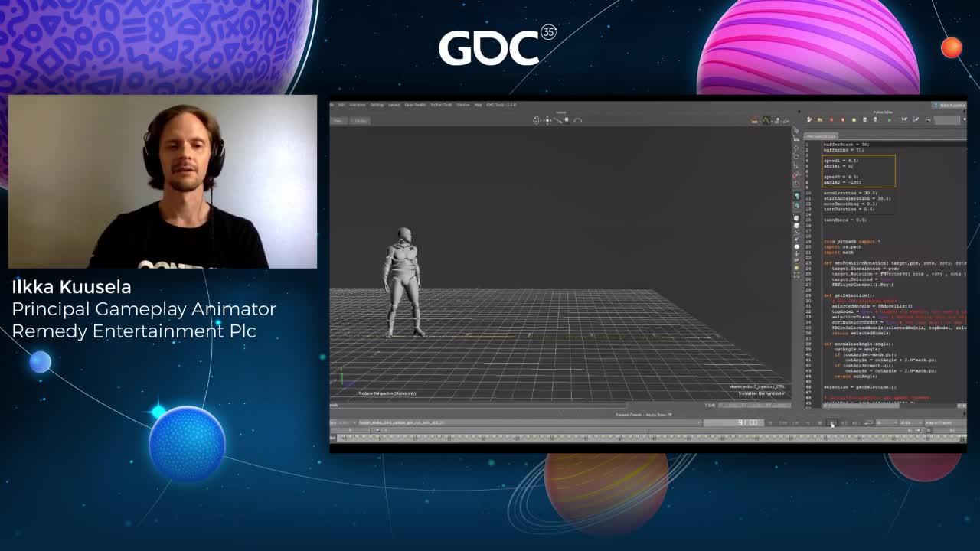Image resolution: width=980 pixels, height=551 pixels.
Task: Select the Rotate manipulator tool
Action: tap(577, 120)
